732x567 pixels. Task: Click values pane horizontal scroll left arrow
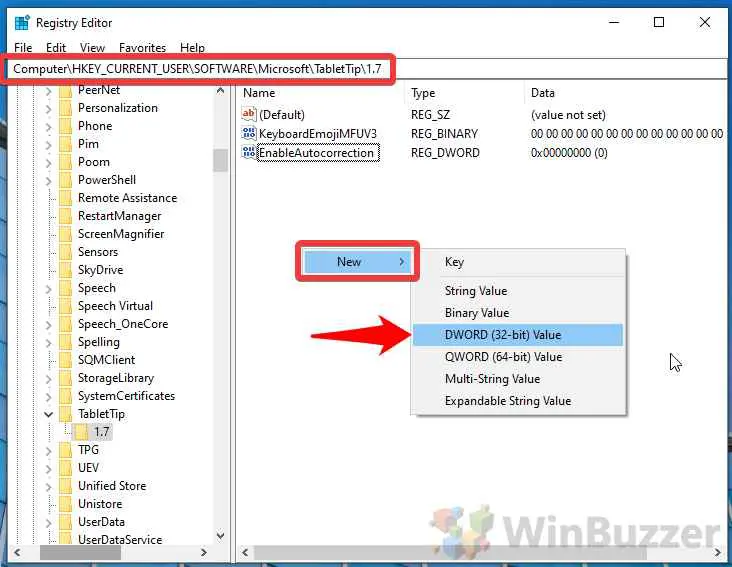coord(245,553)
